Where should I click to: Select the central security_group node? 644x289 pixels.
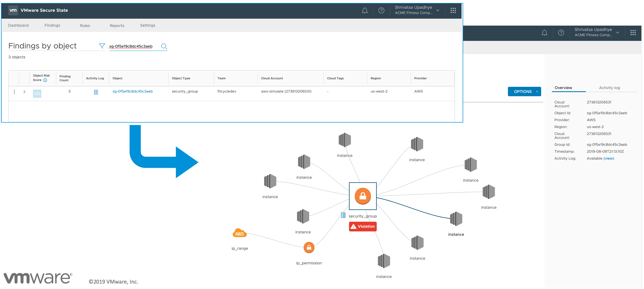pos(362,196)
